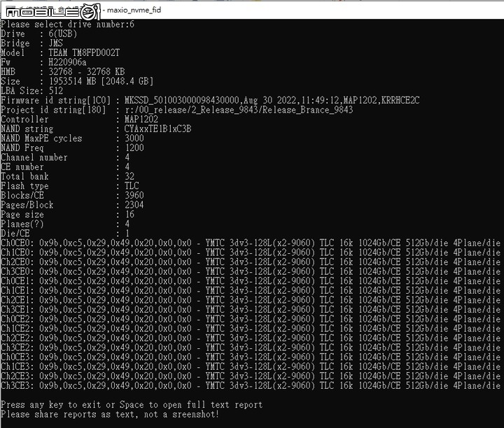The height and width of the screenshot is (428, 504).
Task: Click the project id path 'r:/00_release/2_Release_9843/Release_Brance_9843'
Action: coord(239,110)
